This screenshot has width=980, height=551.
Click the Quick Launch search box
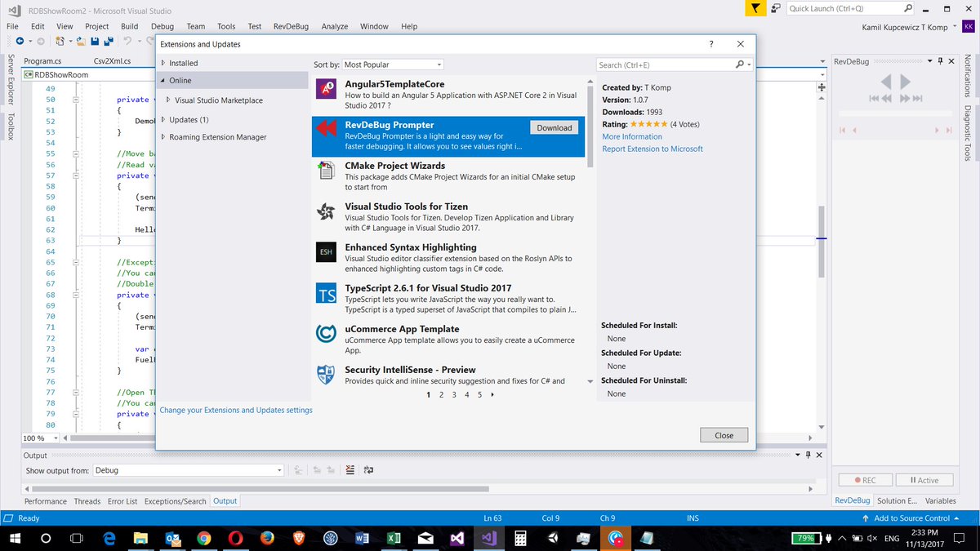(849, 8)
